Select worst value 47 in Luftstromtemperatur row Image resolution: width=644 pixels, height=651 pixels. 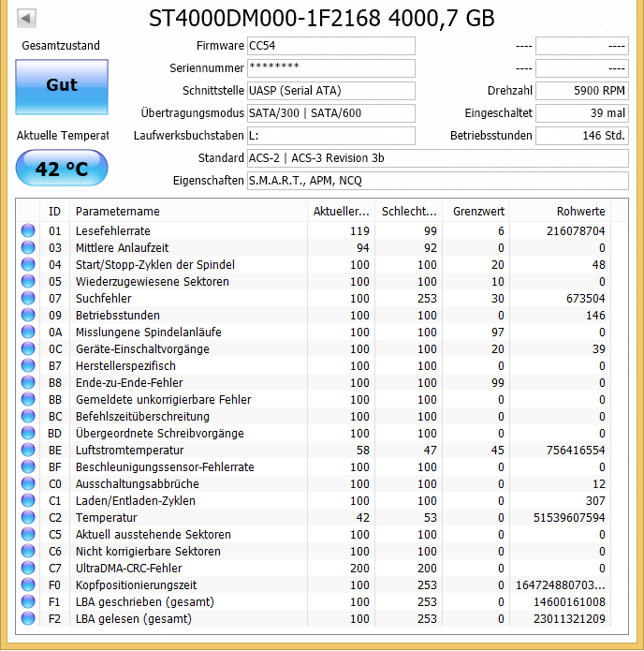430,450
